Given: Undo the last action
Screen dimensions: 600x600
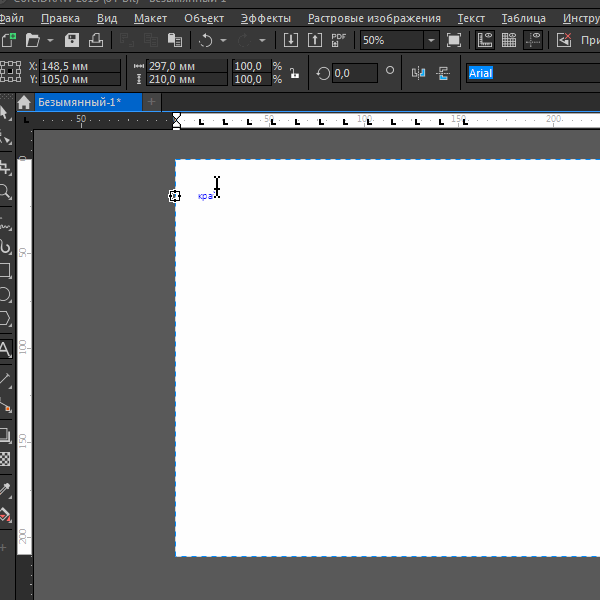Looking at the screenshot, I should tap(205, 40).
